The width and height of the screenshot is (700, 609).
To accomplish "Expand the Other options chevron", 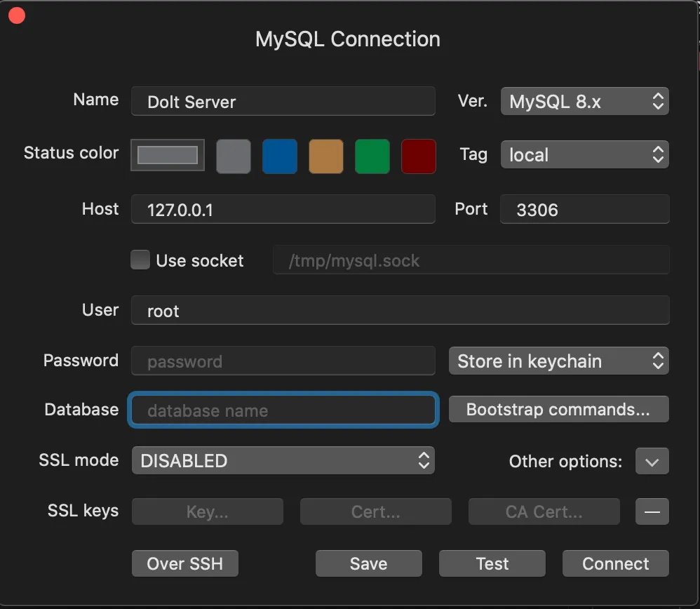I will pyautogui.click(x=652, y=462).
